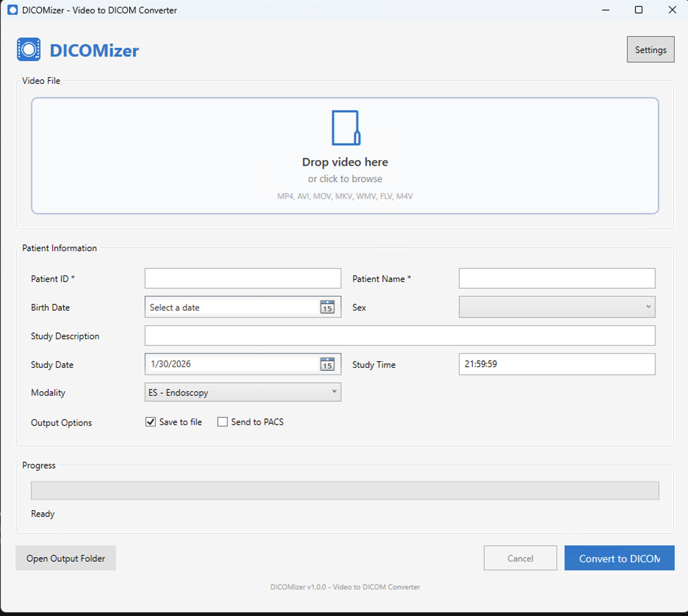The width and height of the screenshot is (688, 616).
Task: Open the Modality dropdown showing ES - Endoscopy
Action: pyautogui.click(x=242, y=392)
